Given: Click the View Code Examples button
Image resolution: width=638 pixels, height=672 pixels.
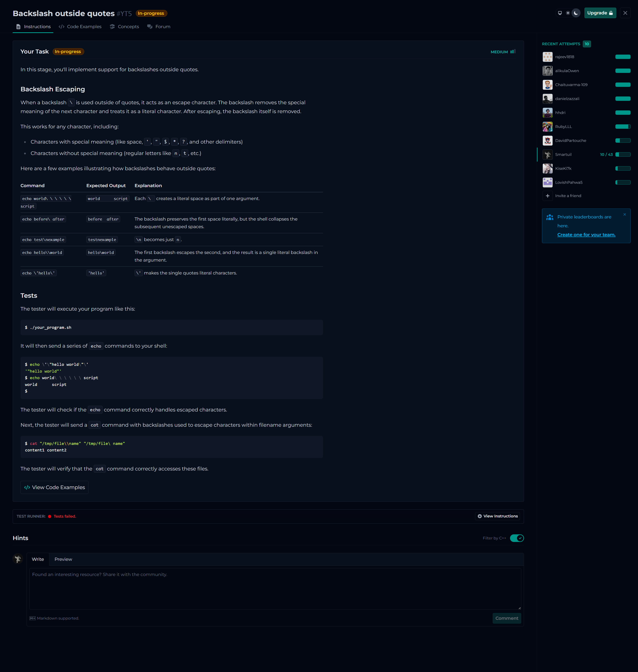Looking at the screenshot, I should 54,487.
